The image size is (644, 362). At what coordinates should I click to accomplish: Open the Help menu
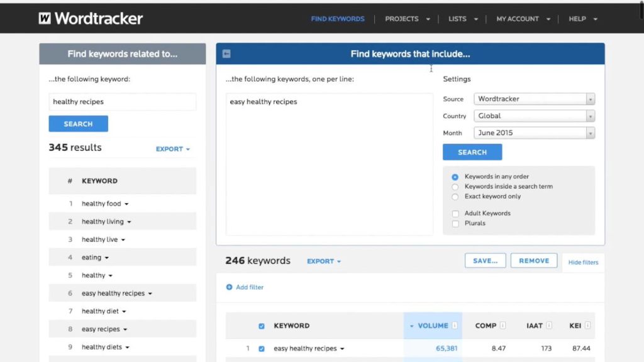click(583, 19)
